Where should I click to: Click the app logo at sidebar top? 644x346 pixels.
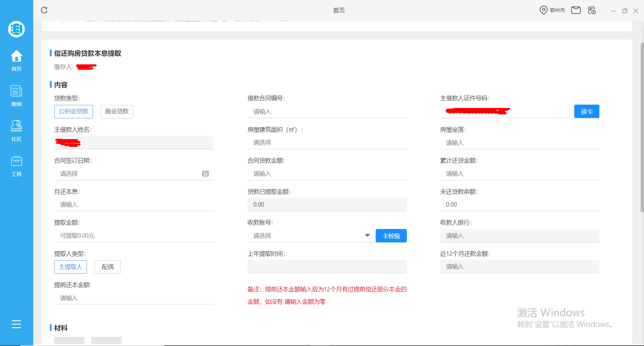click(x=16, y=29)
